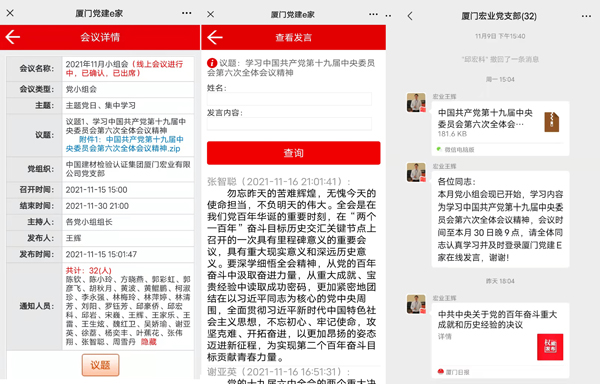Click the recalled message notice in chat
Viewport: 600px width, 384px height.
click(500, 59)
